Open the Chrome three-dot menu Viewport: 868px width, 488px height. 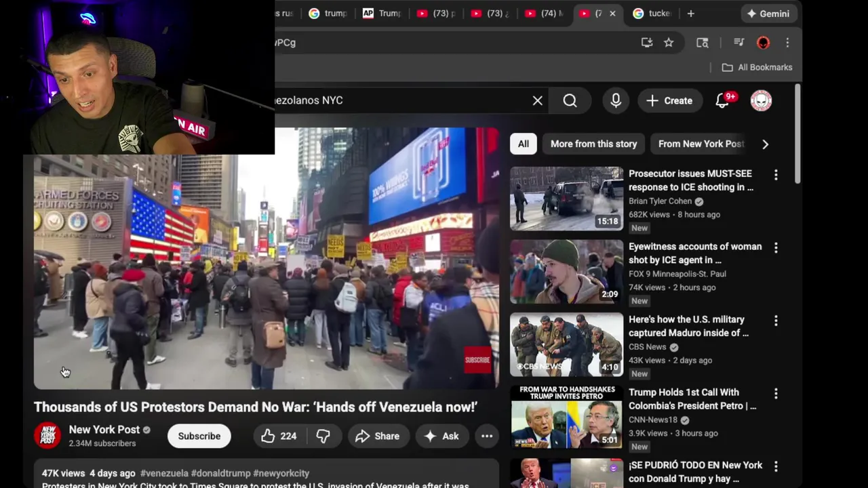[x=787, y=43]
